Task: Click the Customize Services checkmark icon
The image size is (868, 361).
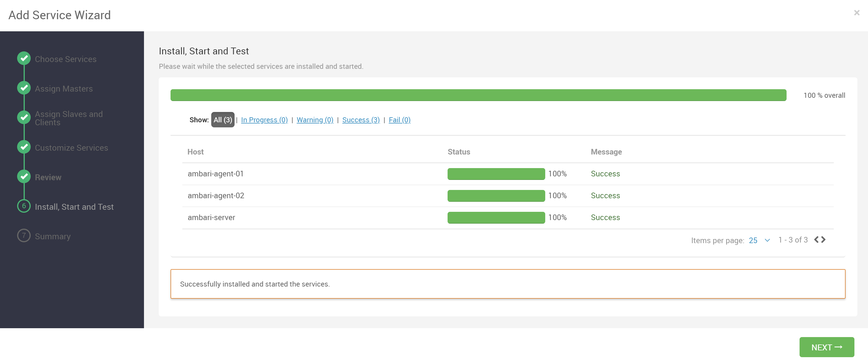Action: (24, 147)
